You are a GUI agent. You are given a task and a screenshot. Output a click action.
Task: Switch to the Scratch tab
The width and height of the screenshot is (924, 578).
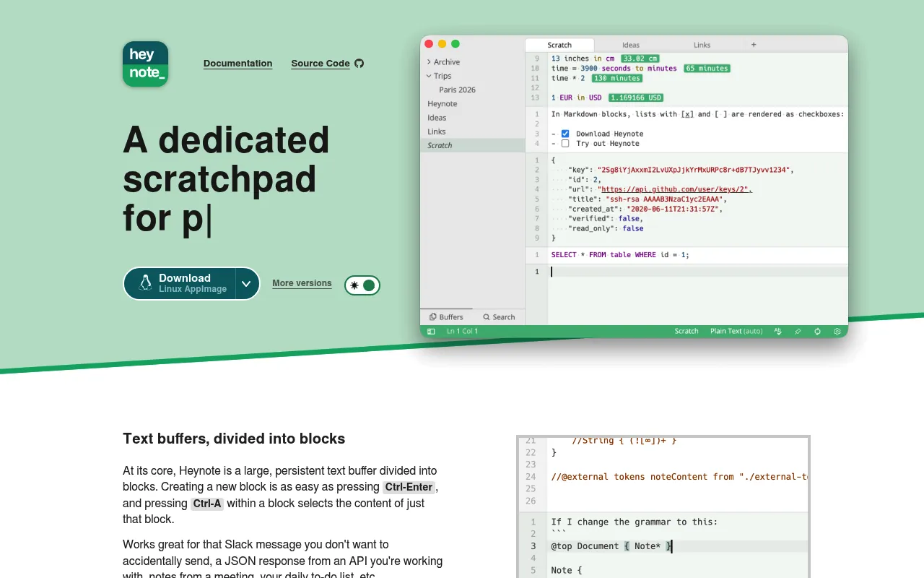point(559,45)
